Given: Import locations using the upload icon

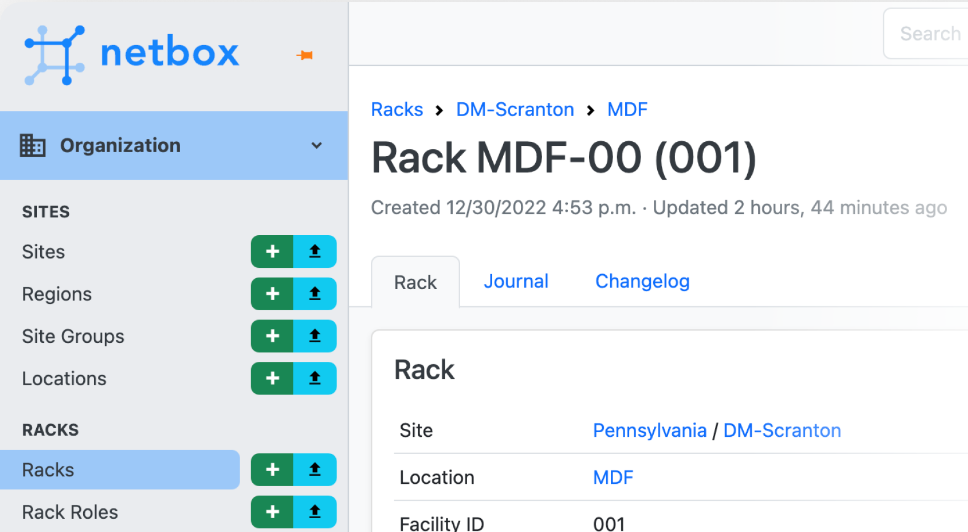Looking at the screenshot, I should pos(315,378).
